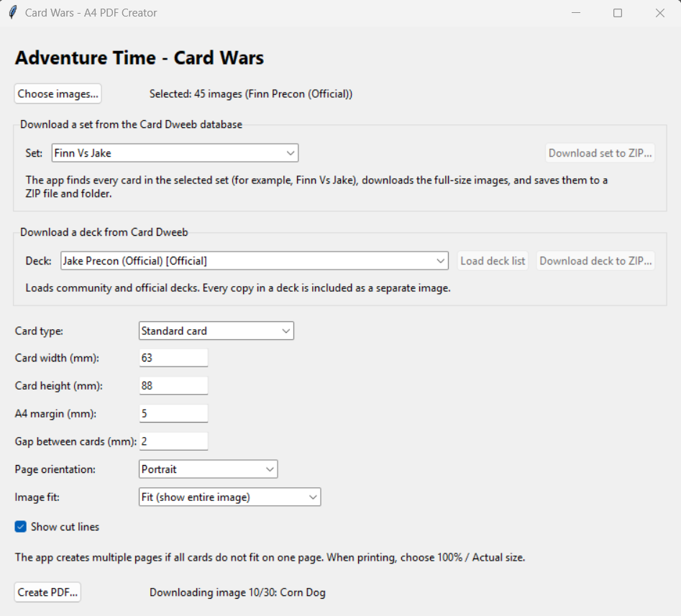681x616 pixels.
Task: Click the 'Card width (mm):' label
Action: click(x=57, y=358)
